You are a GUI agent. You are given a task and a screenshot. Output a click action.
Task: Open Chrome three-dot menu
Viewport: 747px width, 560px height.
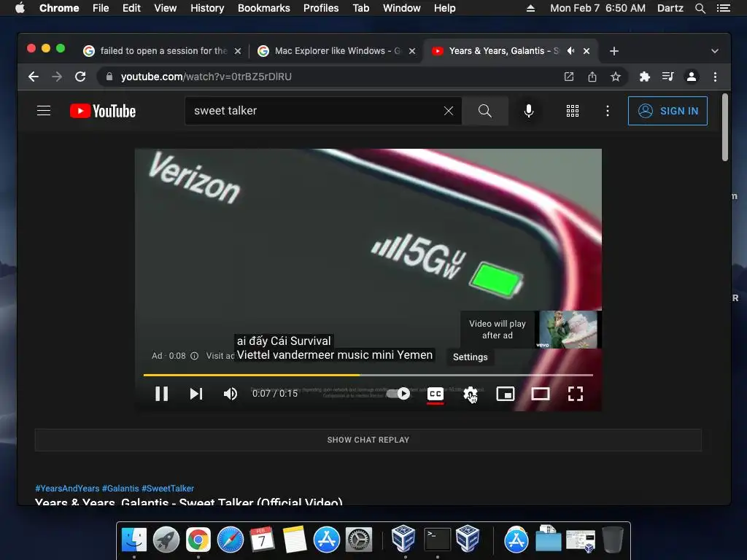(715, 77)
